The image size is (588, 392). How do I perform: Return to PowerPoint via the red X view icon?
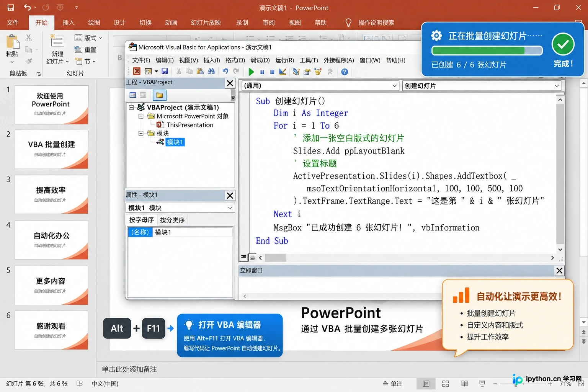click(137, 71)
